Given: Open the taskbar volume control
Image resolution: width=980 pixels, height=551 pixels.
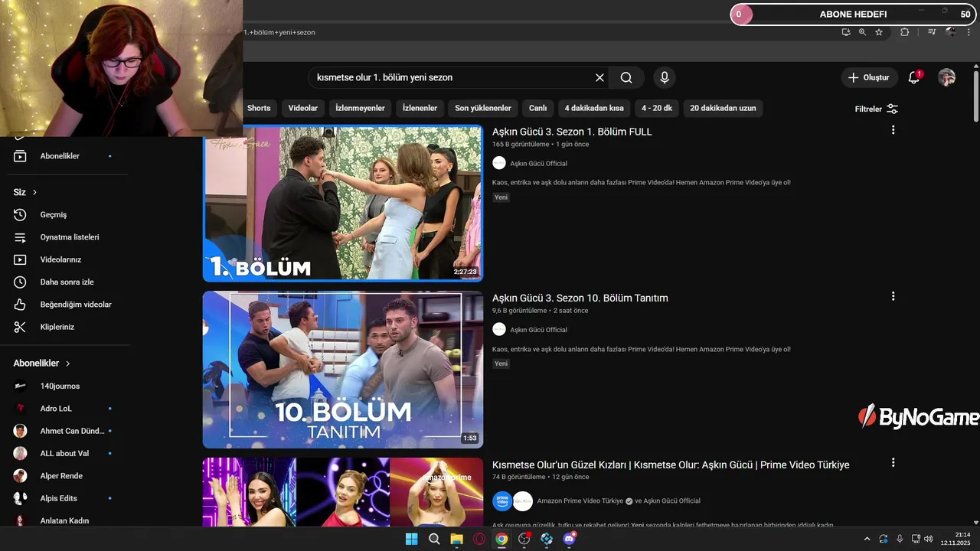Looking at the screenshot, I should tap(929, 539).
